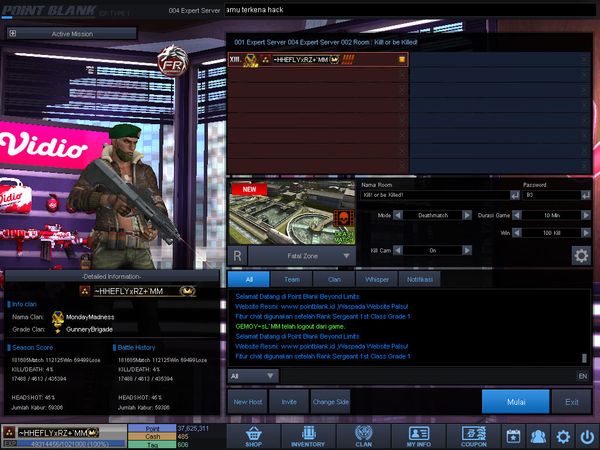
Task: Click the Point balance 37,625,311
Action: coord(193,428)
